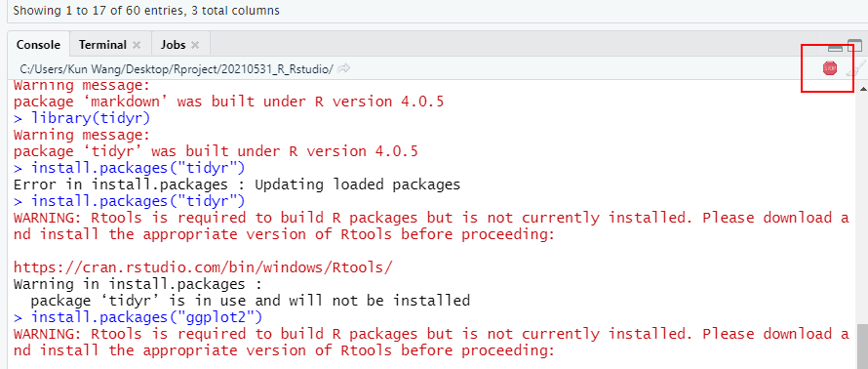
Task: Click the install.packages("ggplot2") command line
Action: (x=138, y=317)
